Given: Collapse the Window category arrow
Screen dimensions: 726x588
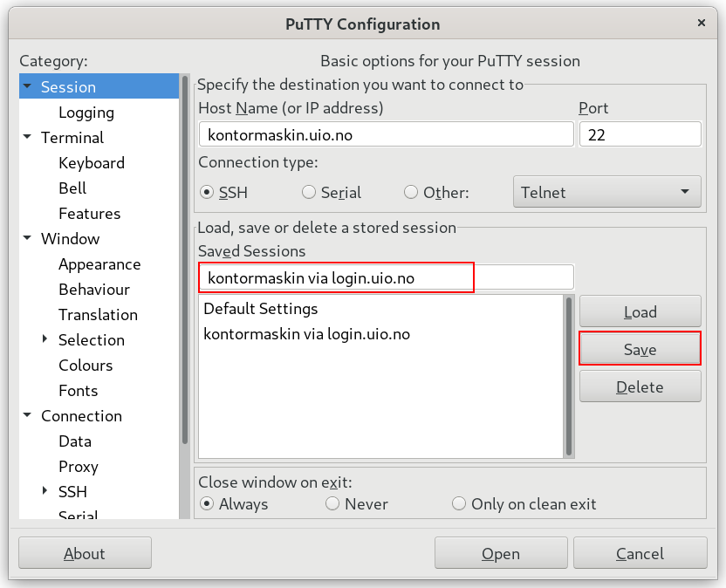Looking at the screenshot, I should 27,238.
